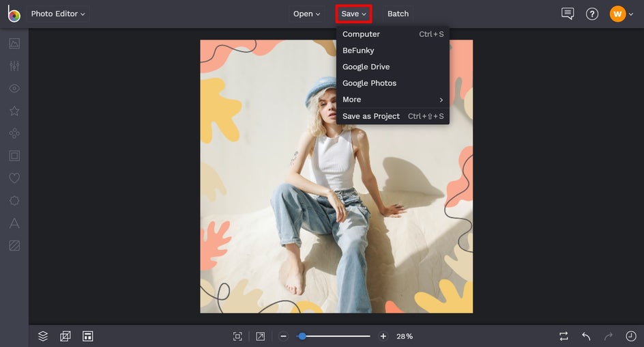Undo the last action
The height and width of the screenshot is (347, 644).
pyautogui.click(x=586, y=336)
